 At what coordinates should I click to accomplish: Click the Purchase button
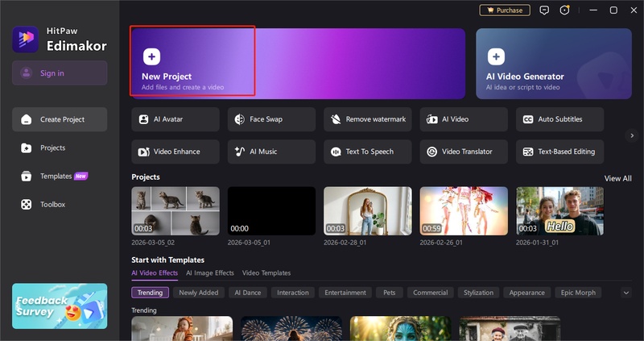(505, 10)
